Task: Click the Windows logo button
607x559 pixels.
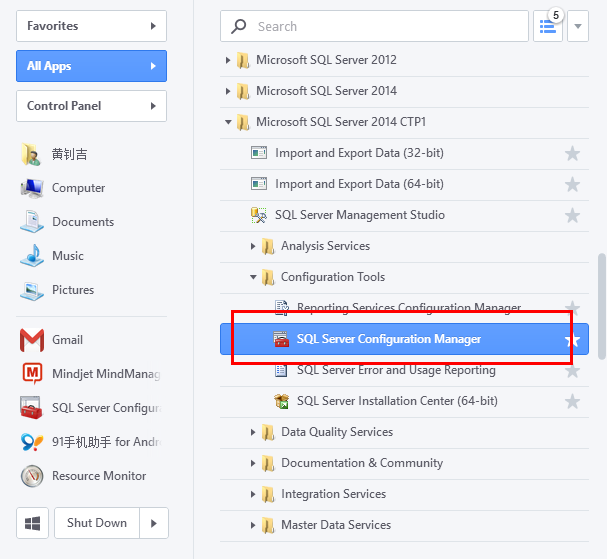Action: pyautogui.click(x=33, y=523)
